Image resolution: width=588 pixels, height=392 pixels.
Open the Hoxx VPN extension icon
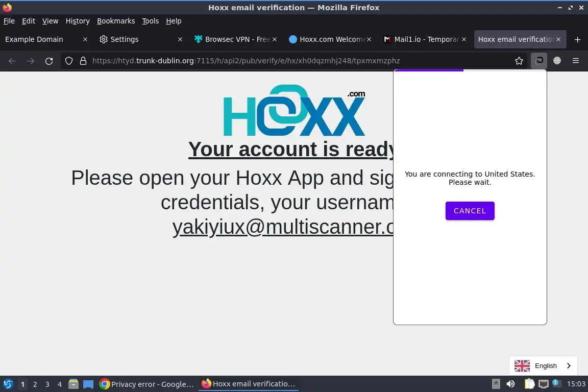tap(539, 61)
